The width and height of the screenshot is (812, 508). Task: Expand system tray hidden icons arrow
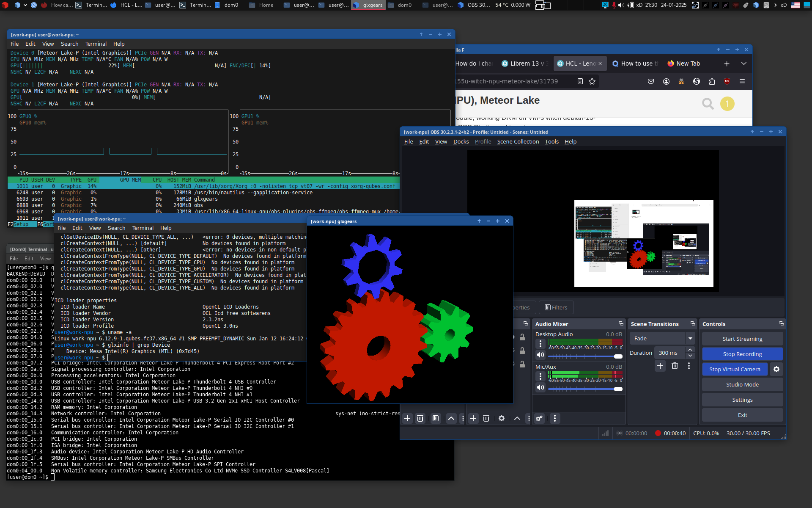[775, 5]
